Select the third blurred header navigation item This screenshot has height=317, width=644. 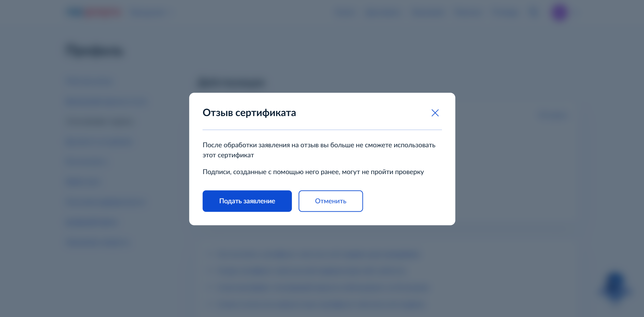[427, 13]
